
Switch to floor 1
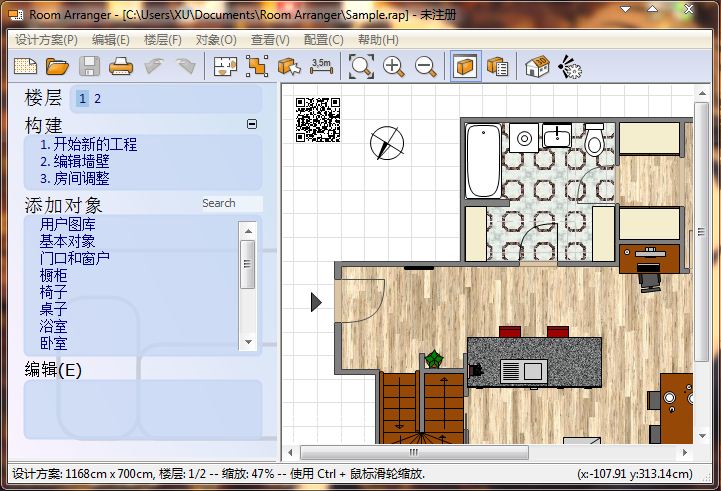click(x=83, y=98)
